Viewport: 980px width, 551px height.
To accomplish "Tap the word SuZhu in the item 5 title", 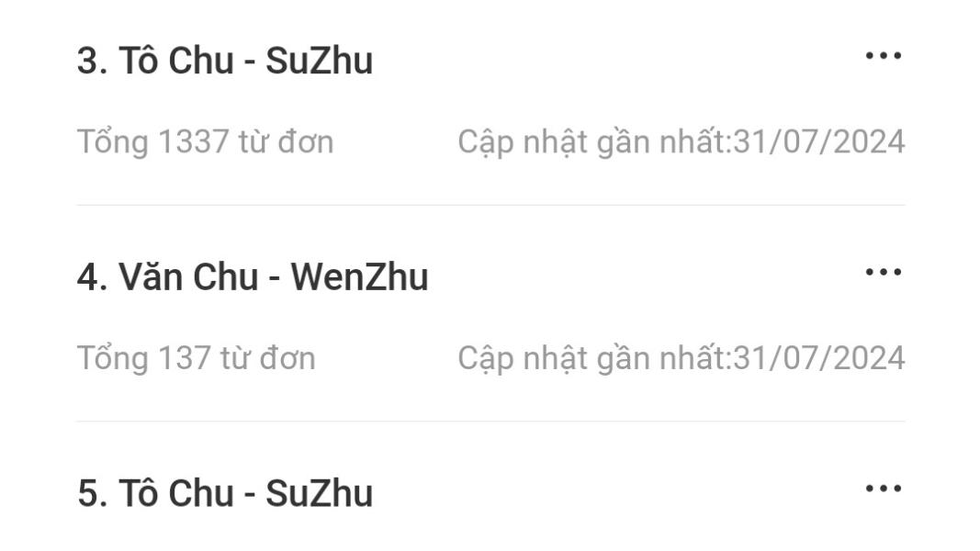I will coord(320,493).
